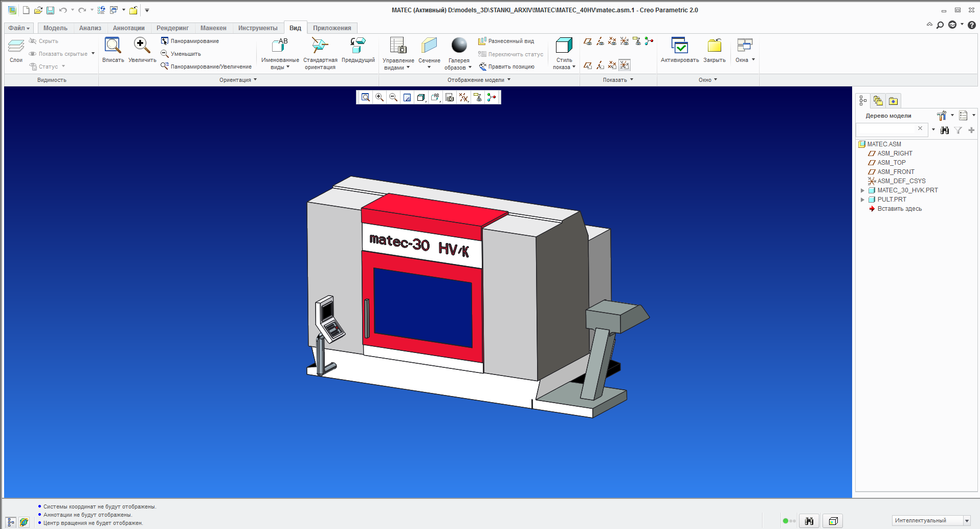Viewport: 980px width, 529px height.
Task: Click repaint icon in graphics toolbar
Action: click(407, 97)
